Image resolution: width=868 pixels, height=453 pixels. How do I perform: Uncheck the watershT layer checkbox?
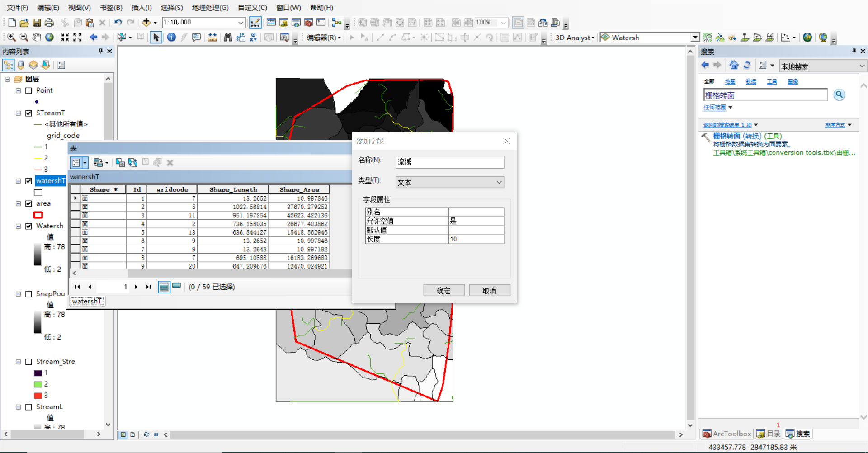[28, 181]
